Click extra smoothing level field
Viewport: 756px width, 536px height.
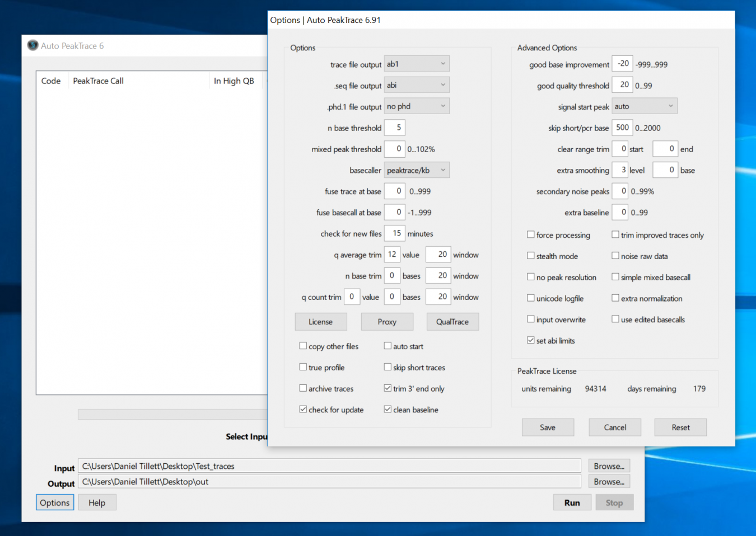tap(620, 170)
